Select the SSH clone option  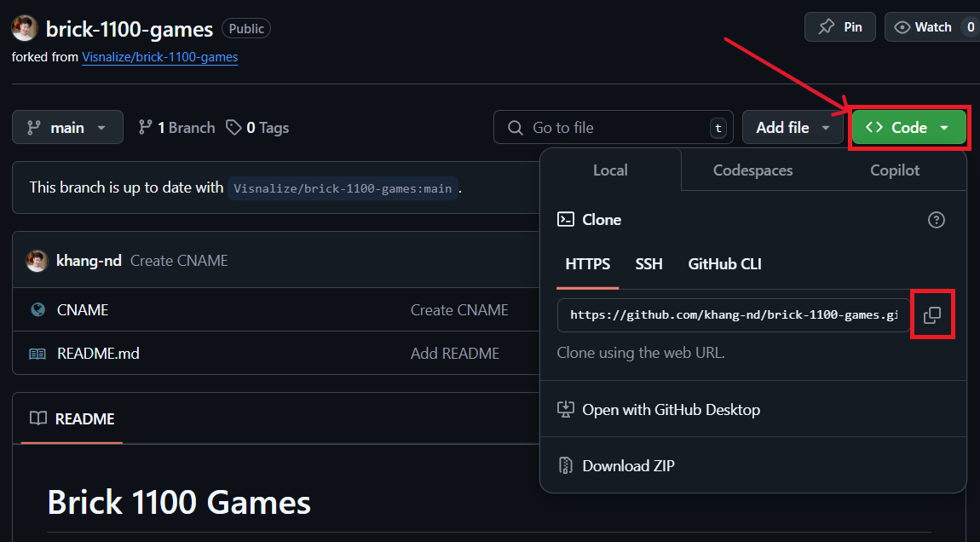tap(649, 264)
